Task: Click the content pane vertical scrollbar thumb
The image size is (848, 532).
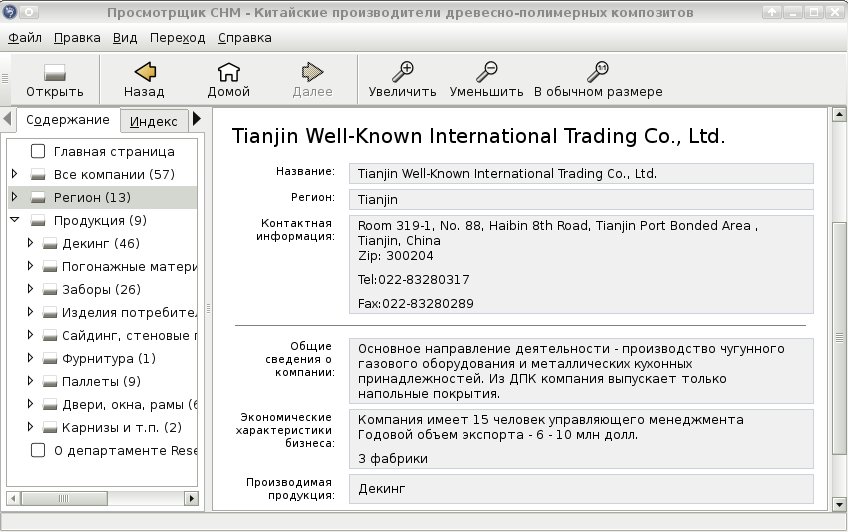Action: click(839, 338)
